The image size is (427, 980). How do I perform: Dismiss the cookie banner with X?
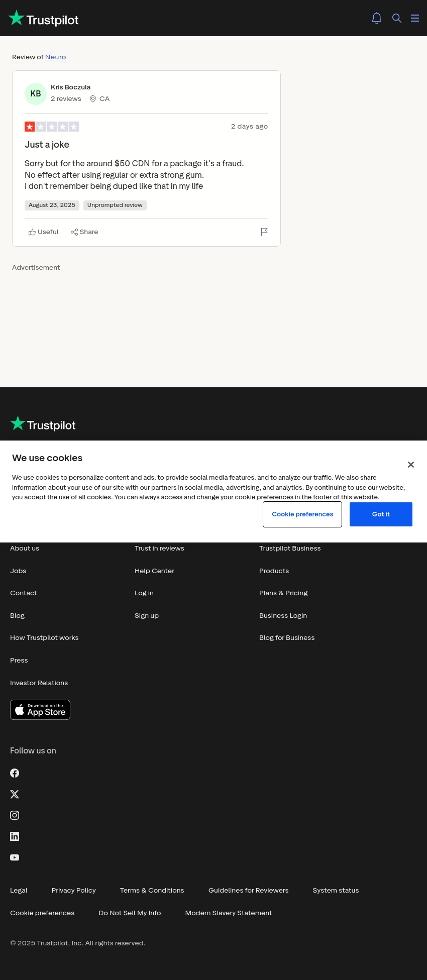tap(411, 465)
